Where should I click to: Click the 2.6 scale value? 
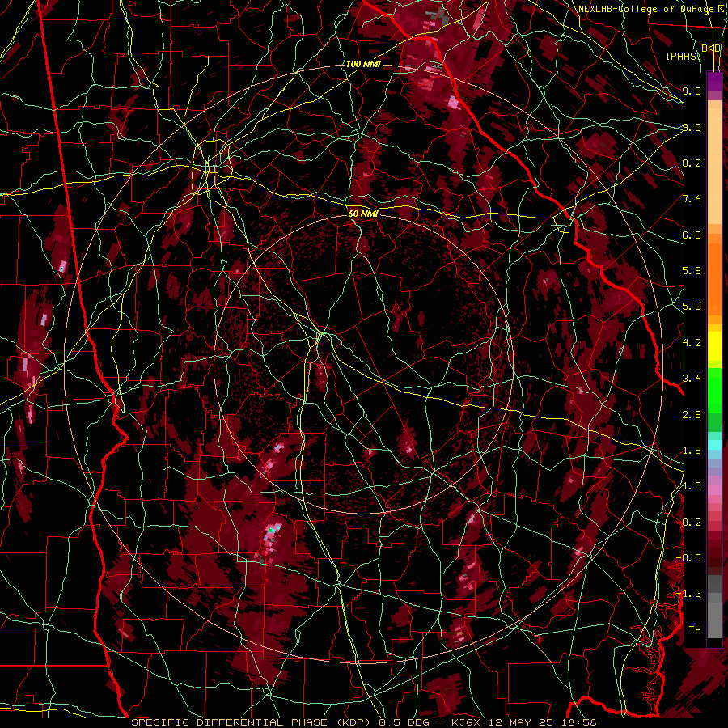[x=692, y=415]
